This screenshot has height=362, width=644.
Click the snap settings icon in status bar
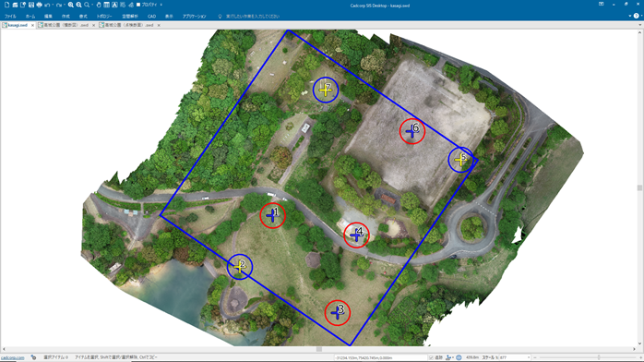click(x=448, y=357)
